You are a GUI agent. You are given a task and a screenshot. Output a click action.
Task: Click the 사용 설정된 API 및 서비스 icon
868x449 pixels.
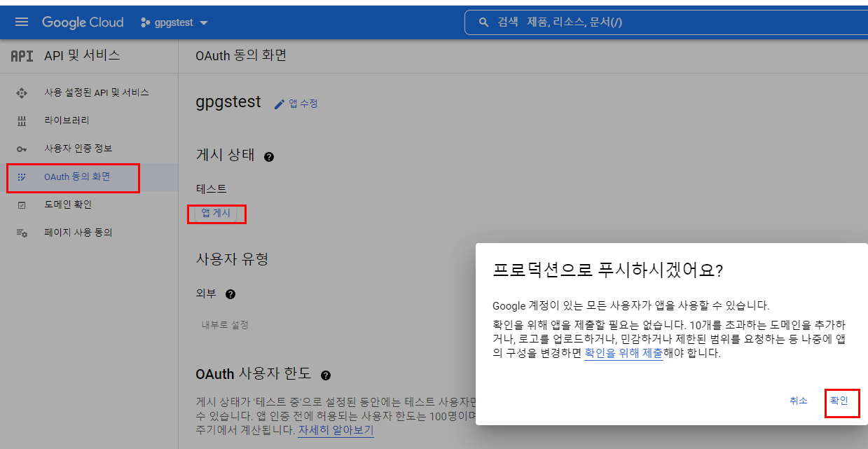[x=21, y=92]
